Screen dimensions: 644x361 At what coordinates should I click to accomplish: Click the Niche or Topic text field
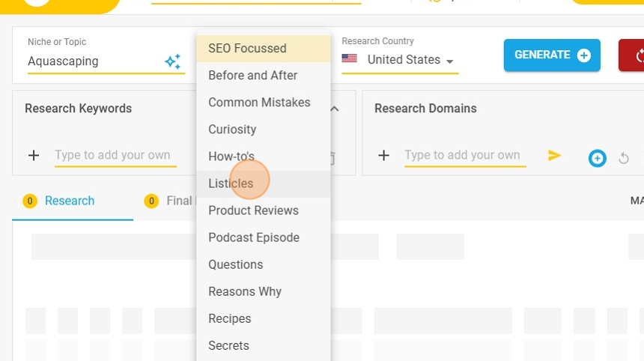click(x=94, y=61)
